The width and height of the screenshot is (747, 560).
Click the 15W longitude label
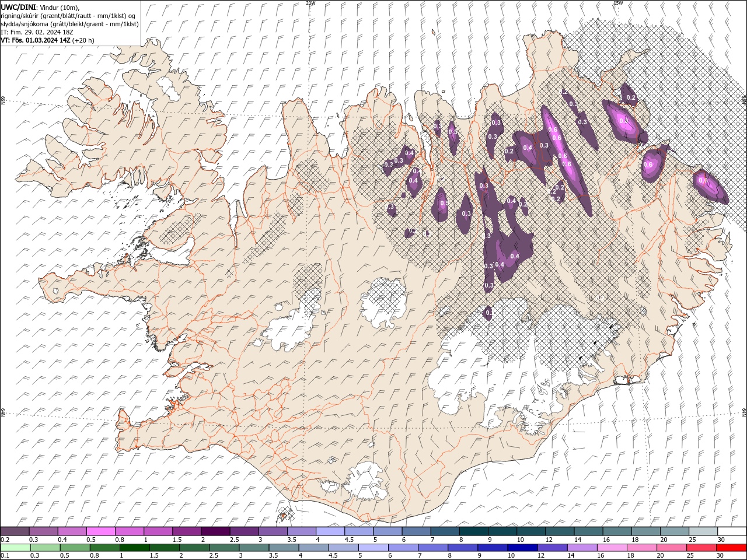[618, 3]
